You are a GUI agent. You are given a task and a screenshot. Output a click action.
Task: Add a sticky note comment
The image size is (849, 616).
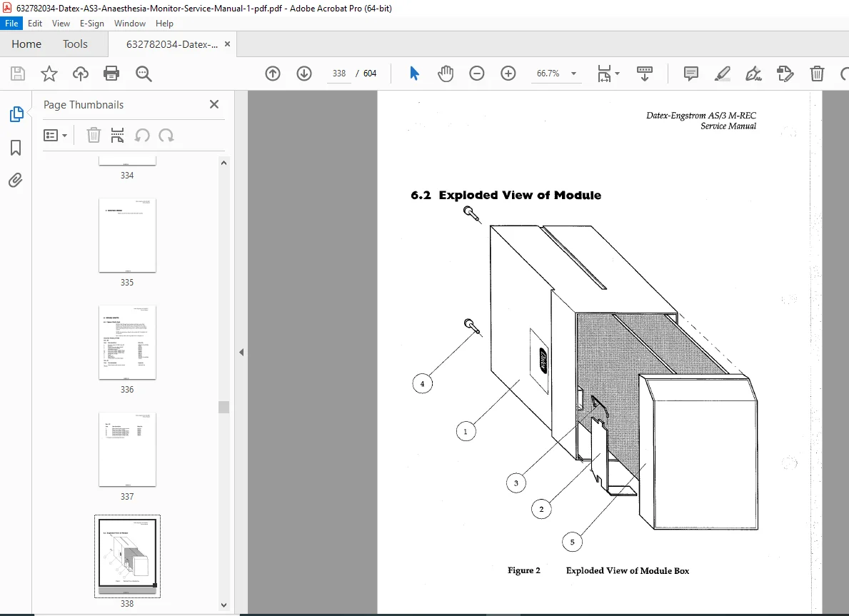point(691,73)
